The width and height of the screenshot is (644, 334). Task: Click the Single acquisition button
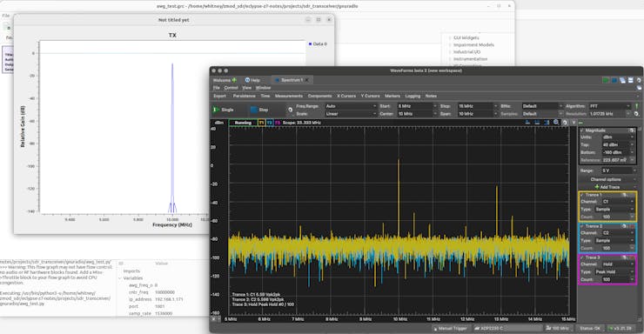[223, 110]
